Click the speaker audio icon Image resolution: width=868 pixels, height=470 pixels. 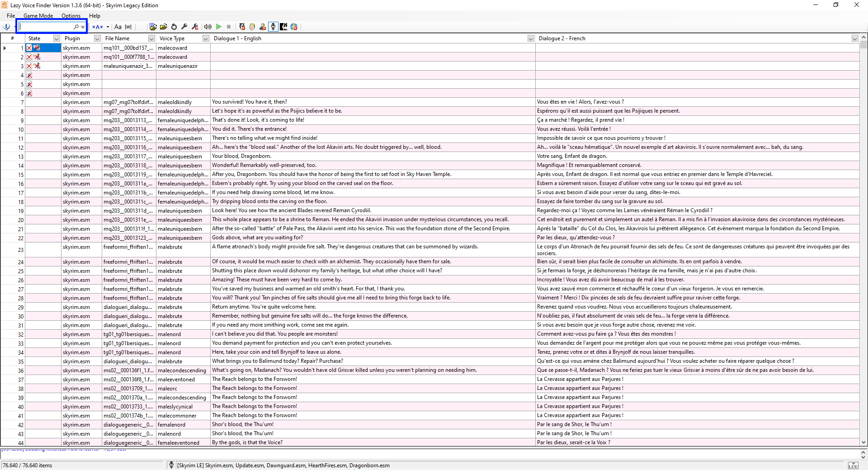pos(208,27)
